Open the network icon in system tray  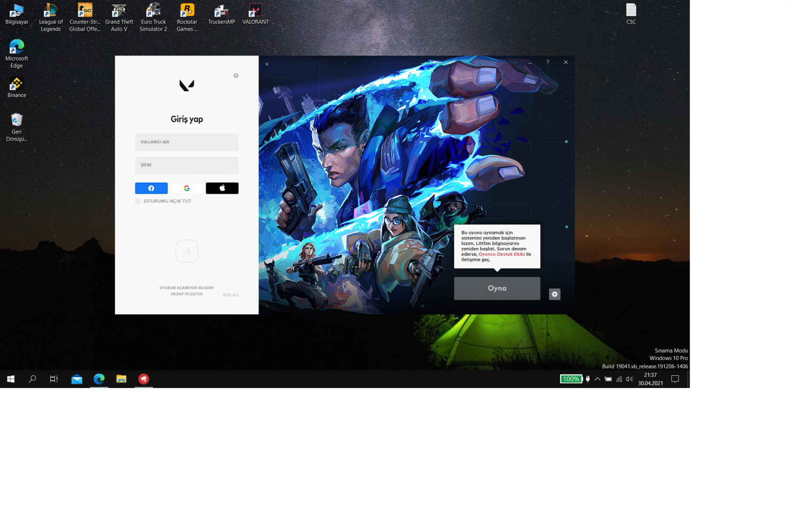point(619,379)
